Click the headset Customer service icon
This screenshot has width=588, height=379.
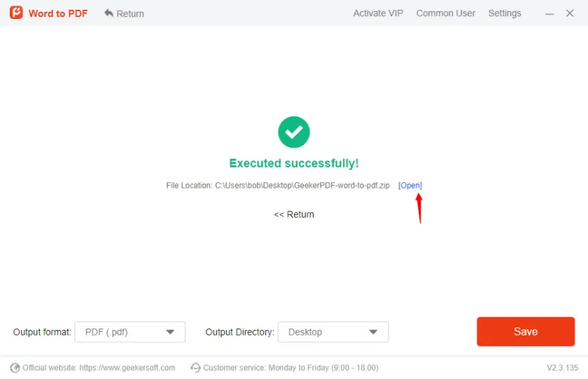195,368
